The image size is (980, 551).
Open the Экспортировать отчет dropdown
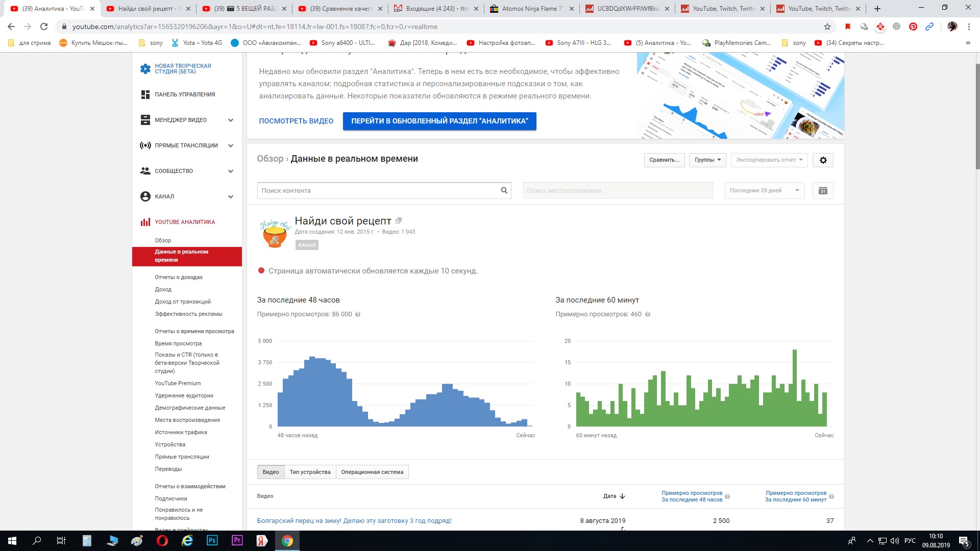(769, 160)
